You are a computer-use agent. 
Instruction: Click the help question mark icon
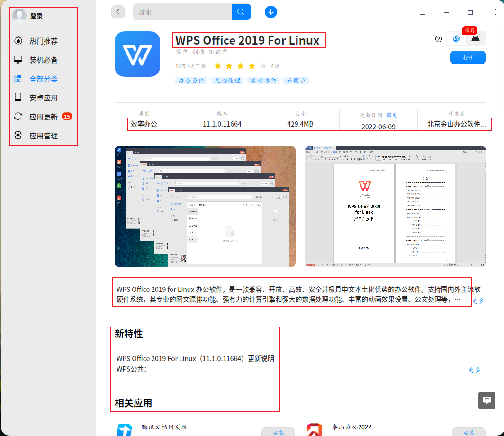[x=439, y=39]
